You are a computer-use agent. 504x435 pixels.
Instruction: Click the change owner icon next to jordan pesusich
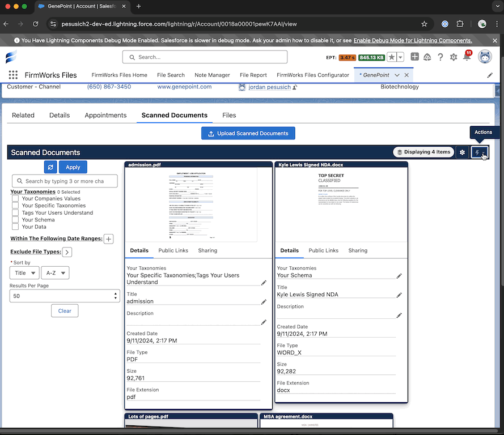(295, 87)
